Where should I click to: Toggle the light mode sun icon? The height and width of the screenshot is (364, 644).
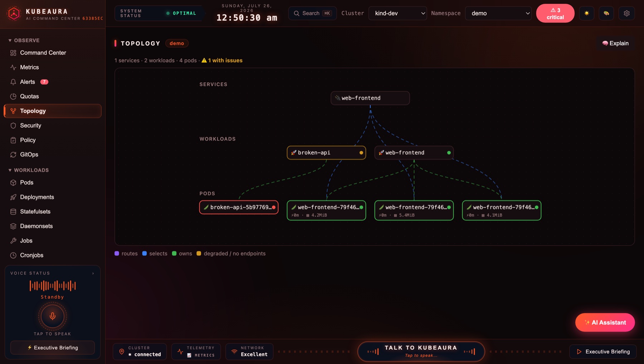pos(586,13)
